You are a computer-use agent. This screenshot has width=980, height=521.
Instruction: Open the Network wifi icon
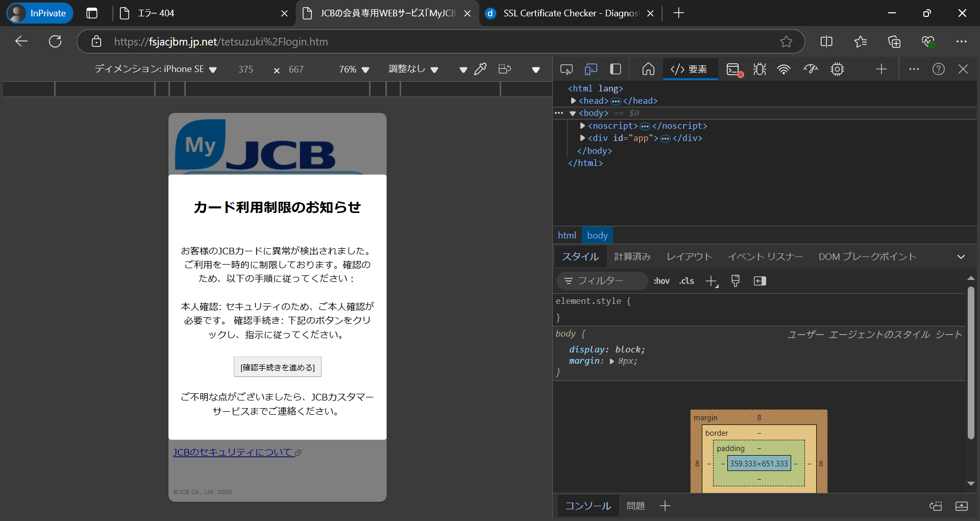click(784, 69)
